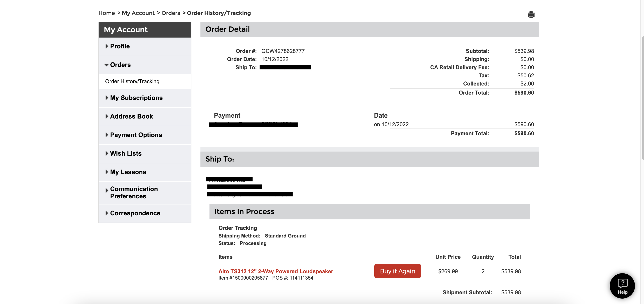
Task: Go to Home via breadcrumb
Action: point(107,13)
